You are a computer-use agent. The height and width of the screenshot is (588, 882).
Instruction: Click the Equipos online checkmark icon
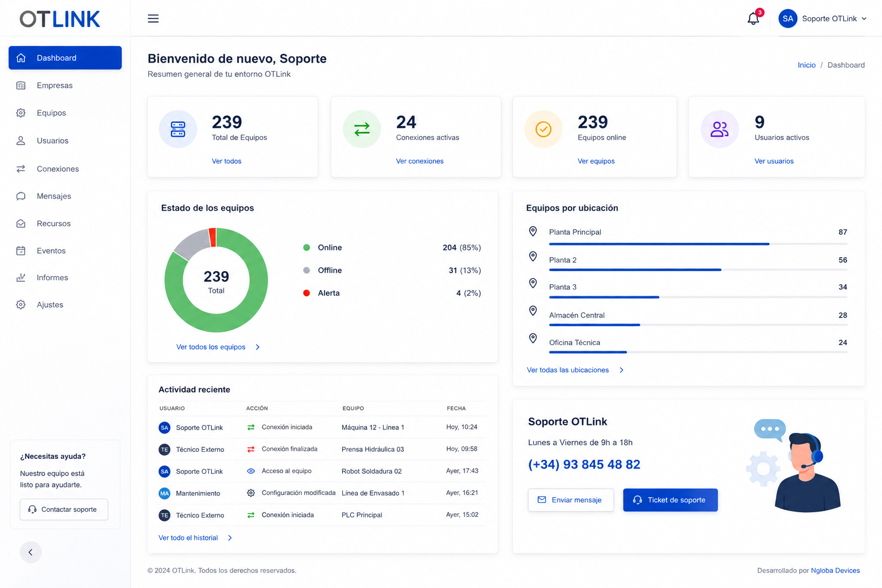[x=543, y=129]
